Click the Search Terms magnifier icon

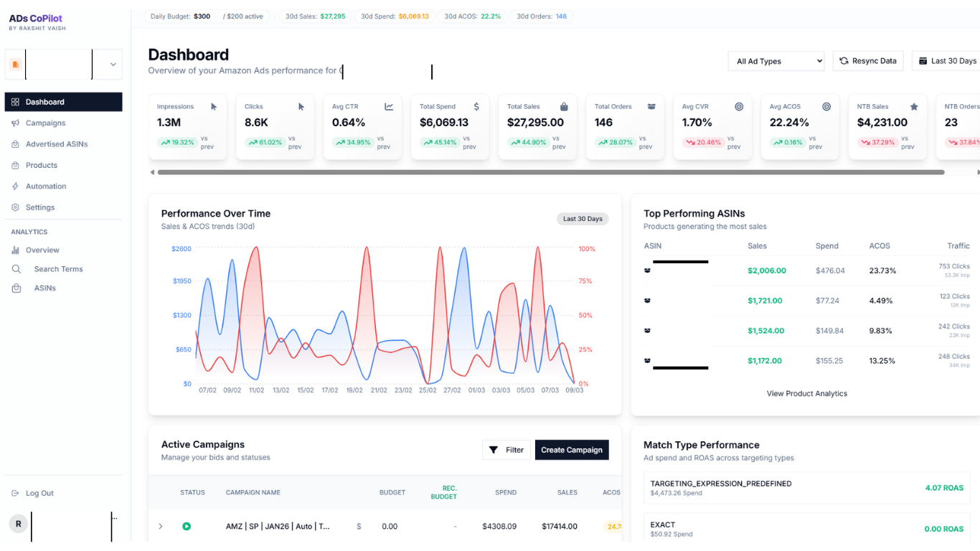pyautogui.click(x=17, y=269)
